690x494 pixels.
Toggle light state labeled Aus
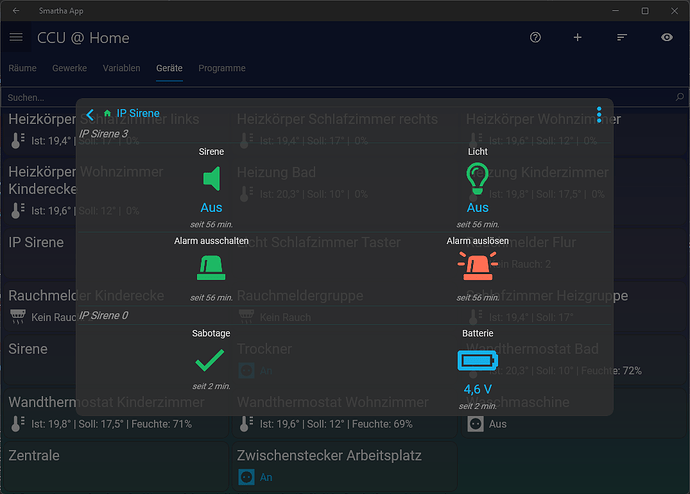pos(478,208)
